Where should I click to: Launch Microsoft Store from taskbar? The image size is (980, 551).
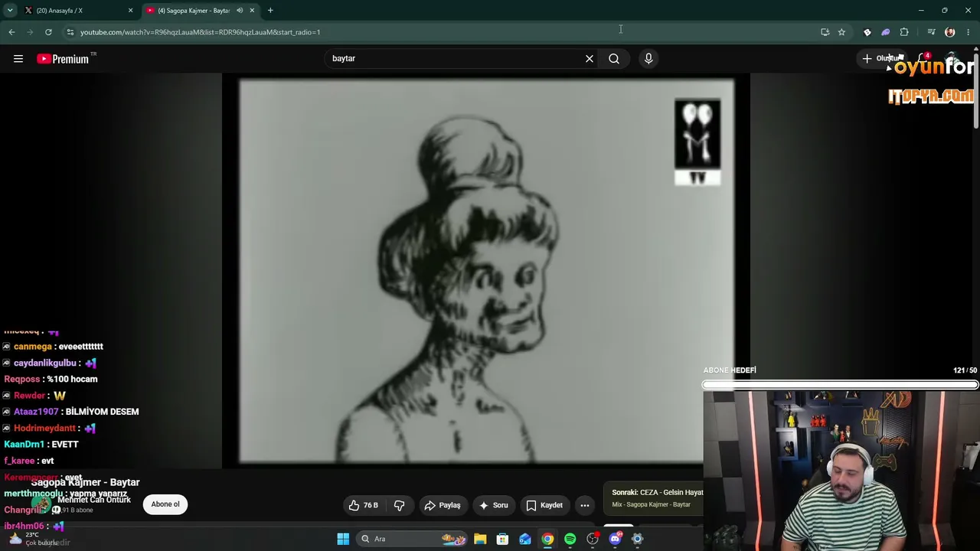tap(502, 539)
